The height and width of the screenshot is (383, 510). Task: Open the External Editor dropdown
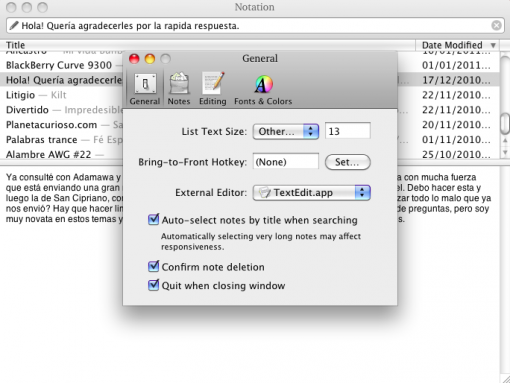[312, 193]
